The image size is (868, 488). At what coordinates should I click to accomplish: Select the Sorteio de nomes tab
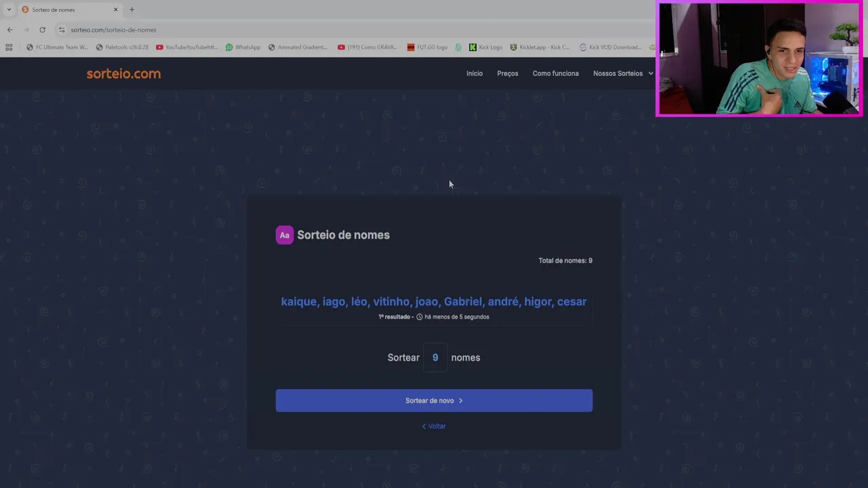tap(70, 9)
